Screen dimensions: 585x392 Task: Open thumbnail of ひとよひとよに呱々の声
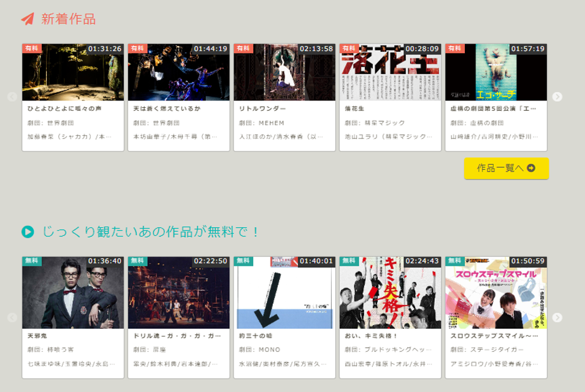73,72
